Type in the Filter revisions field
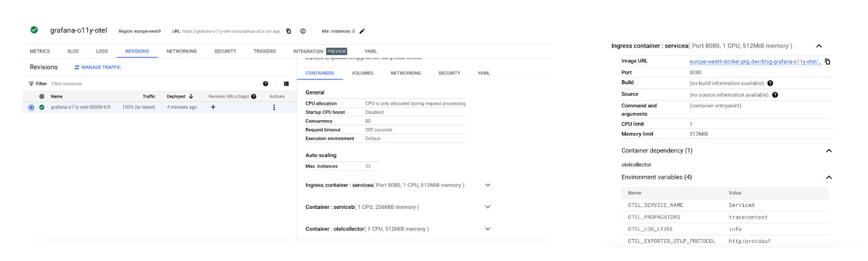Viewport: 868px width, 261px height. pyautogui.click(x=128, y=84)
